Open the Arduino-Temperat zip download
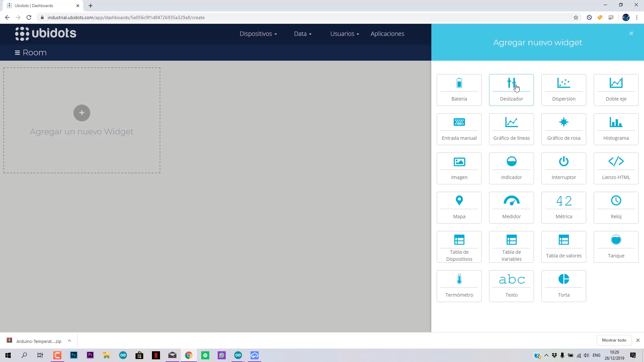The image size is (644, 362). (34, 341)
